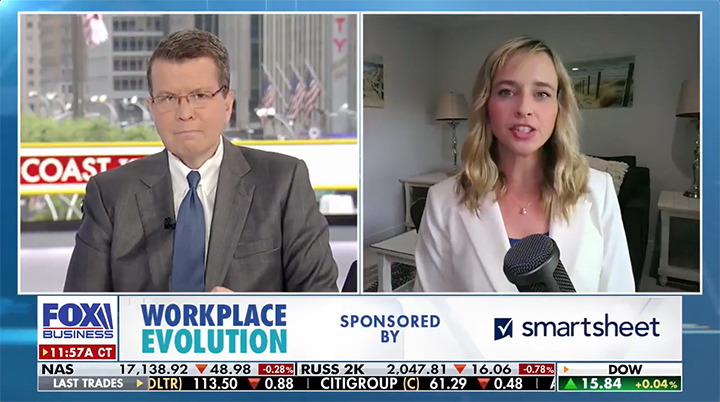
Task: Click the SPONSORED BY text
Action: (390, 328)
